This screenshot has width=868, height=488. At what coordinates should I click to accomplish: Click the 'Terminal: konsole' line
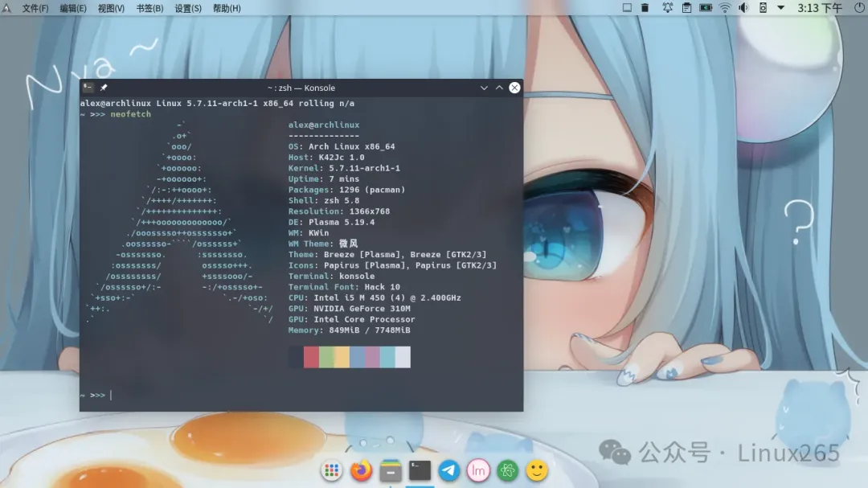click(332, 277)
